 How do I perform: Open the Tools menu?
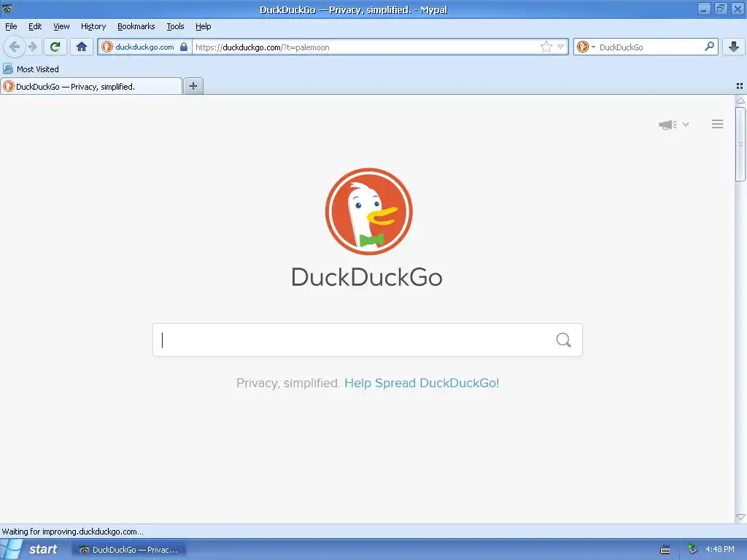click(175, 26)
